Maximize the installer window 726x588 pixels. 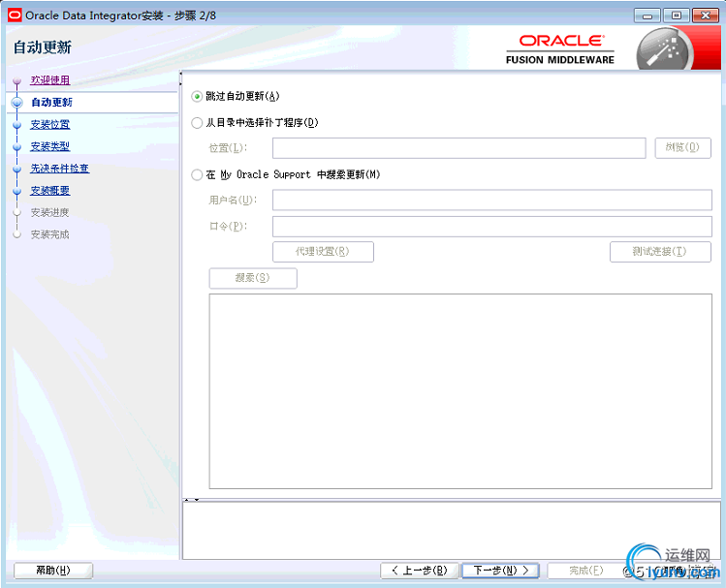click(677, 15)
